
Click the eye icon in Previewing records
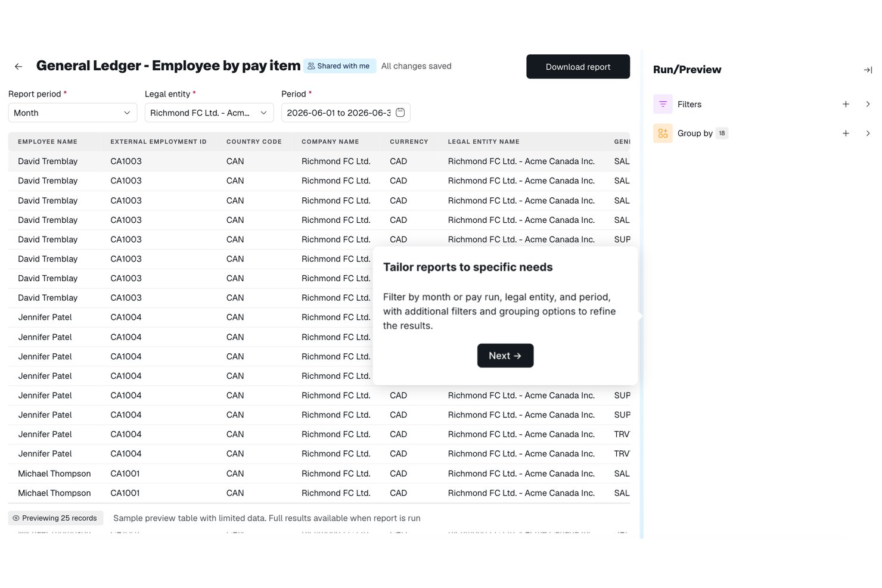(16, 518)
